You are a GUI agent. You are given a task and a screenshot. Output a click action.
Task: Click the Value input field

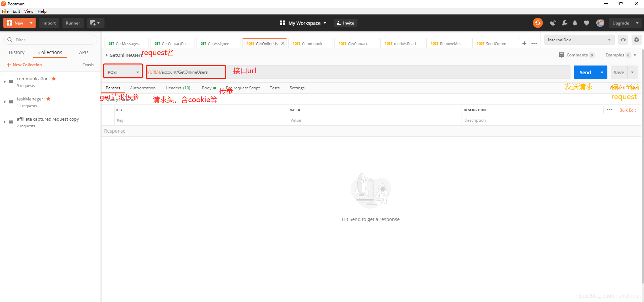click(x=375, y=120)
